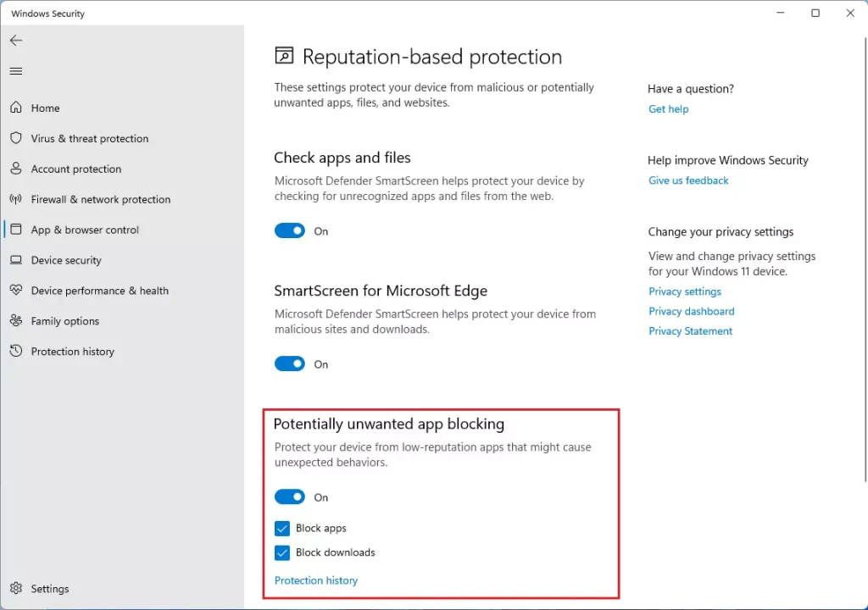Select the Device security icon
868x610 pixels.
pos(17,260)
